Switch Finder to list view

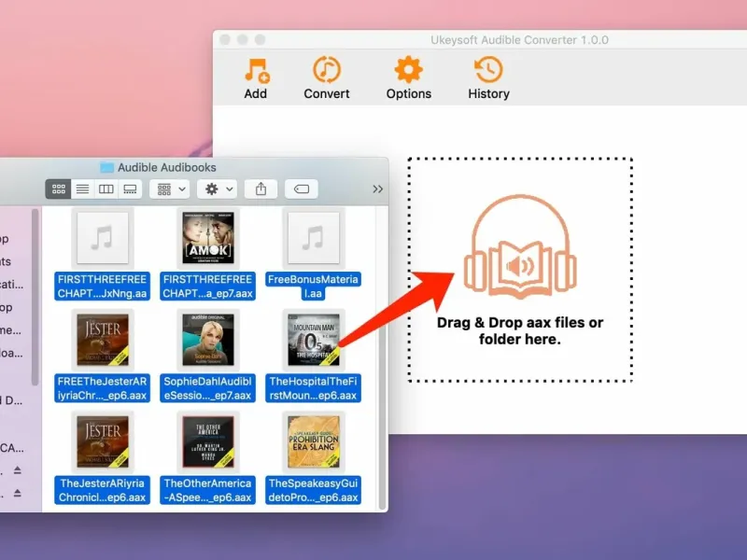[82, 189]
